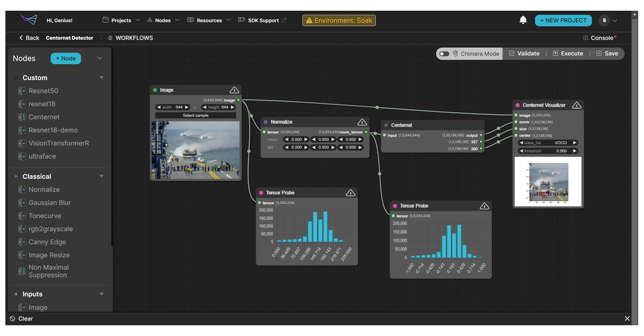644x336 pixels.
Task: Click the notification bell icon
Action: pos(523,20)
